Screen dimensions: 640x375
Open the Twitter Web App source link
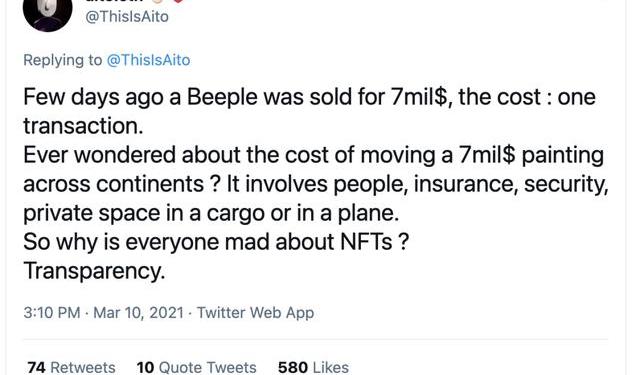256,313
